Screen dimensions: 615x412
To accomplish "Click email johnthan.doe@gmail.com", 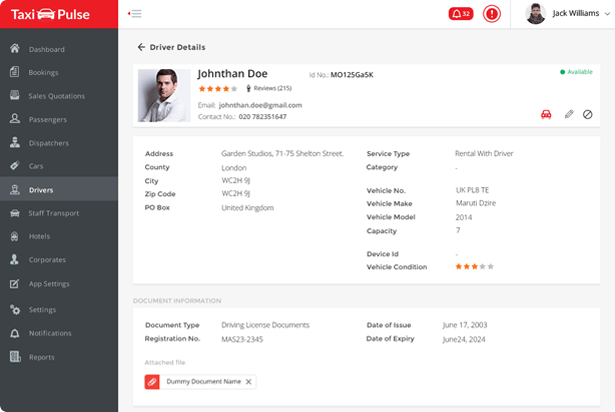I will (x=260, y=105).
